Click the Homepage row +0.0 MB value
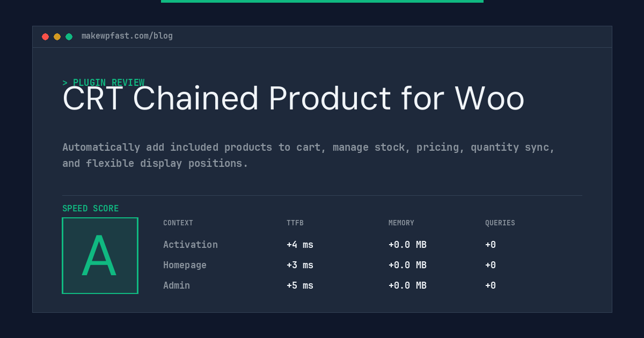The width and height of the screenshot is (644, 338). coord(407,265)
